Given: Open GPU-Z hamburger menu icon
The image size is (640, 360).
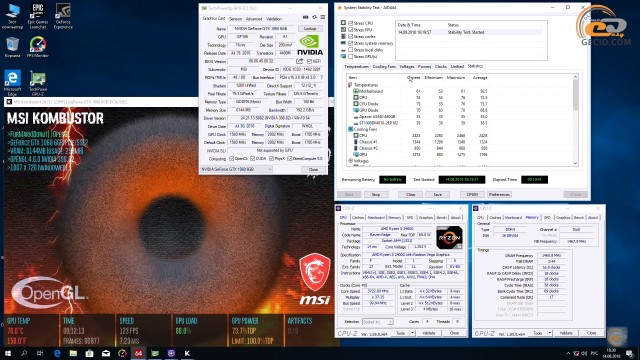Looking at the screenshot, I should point(323,17).
